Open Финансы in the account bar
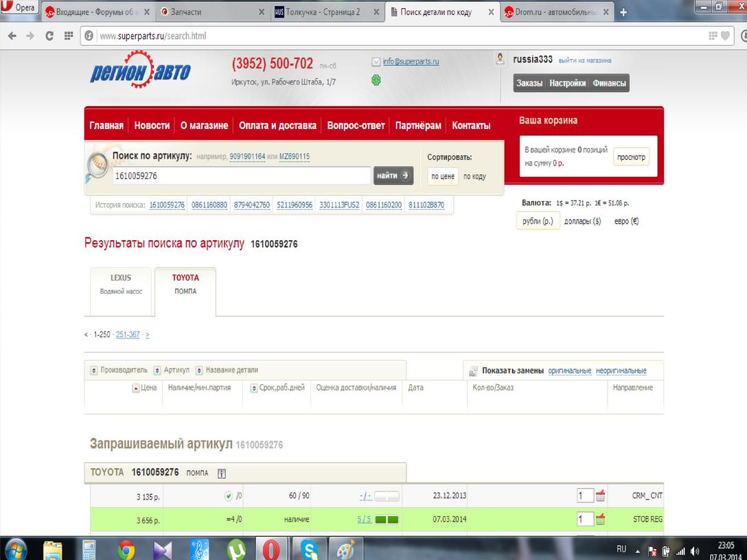Screen dimensions: 747x560 [x=609, y=83]
